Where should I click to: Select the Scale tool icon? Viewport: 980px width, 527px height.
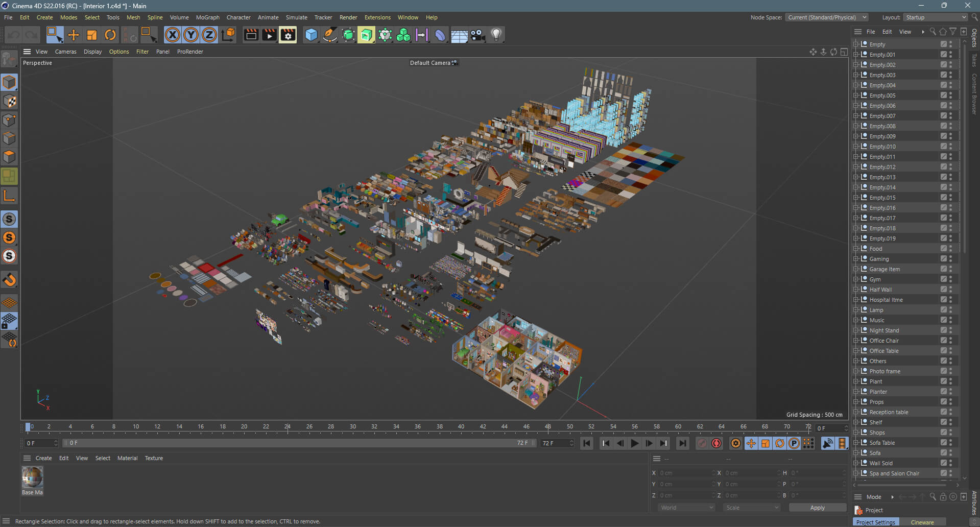click(x=92, y=35)
